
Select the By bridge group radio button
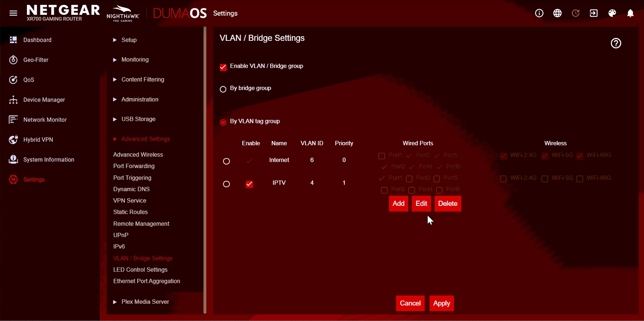(x=223, y=89)
